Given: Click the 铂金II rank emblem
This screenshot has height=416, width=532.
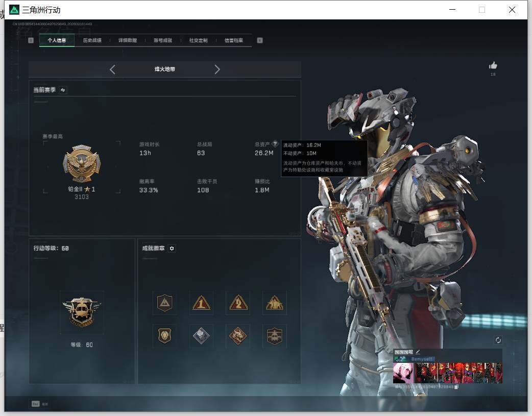Looking at the screenshot, I should (x=82, y=164).
